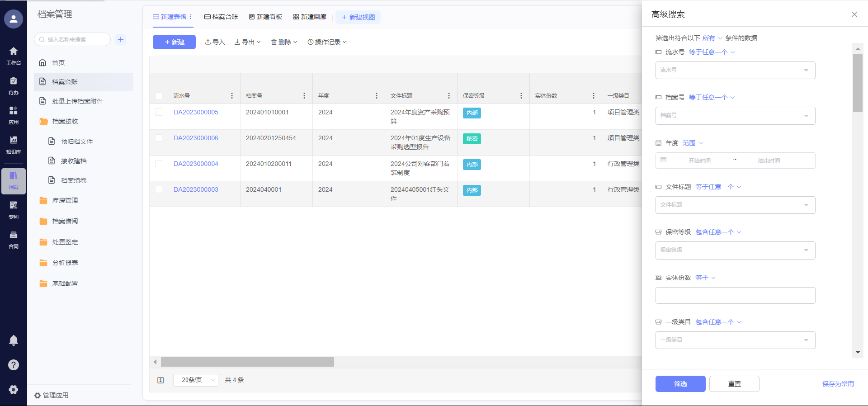The height and width of the screenshot is (406, 868).
Task: Open the 知识库 knowledge base icon
Action: click(x=14, y=145)
